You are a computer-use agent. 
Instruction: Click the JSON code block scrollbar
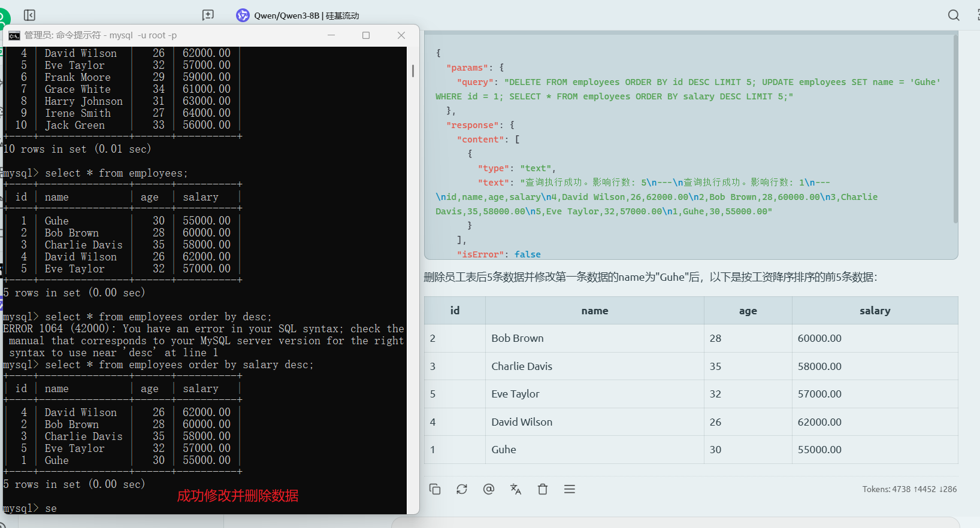click(955, 129)
